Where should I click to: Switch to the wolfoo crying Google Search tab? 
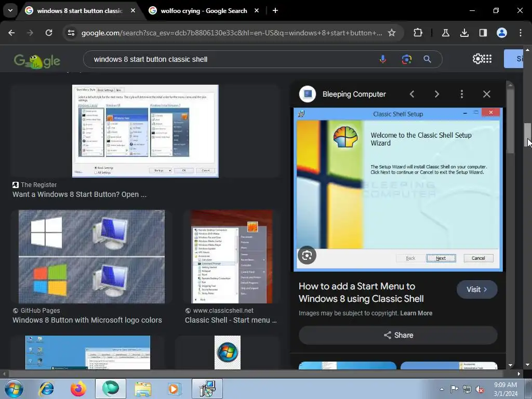[204, 11]
